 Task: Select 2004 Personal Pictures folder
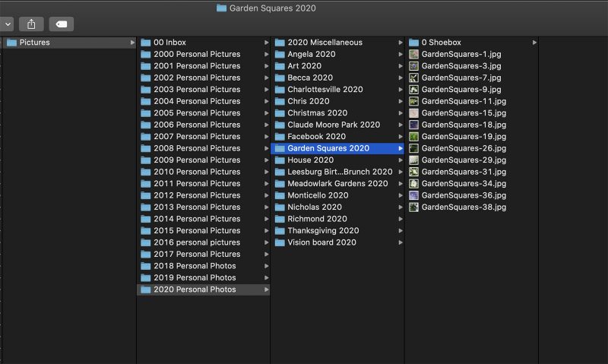(x=204, y=101)
